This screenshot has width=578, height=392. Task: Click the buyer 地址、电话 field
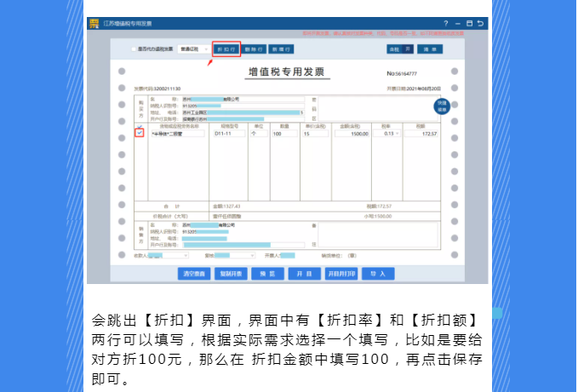click(x=243, y=112)
